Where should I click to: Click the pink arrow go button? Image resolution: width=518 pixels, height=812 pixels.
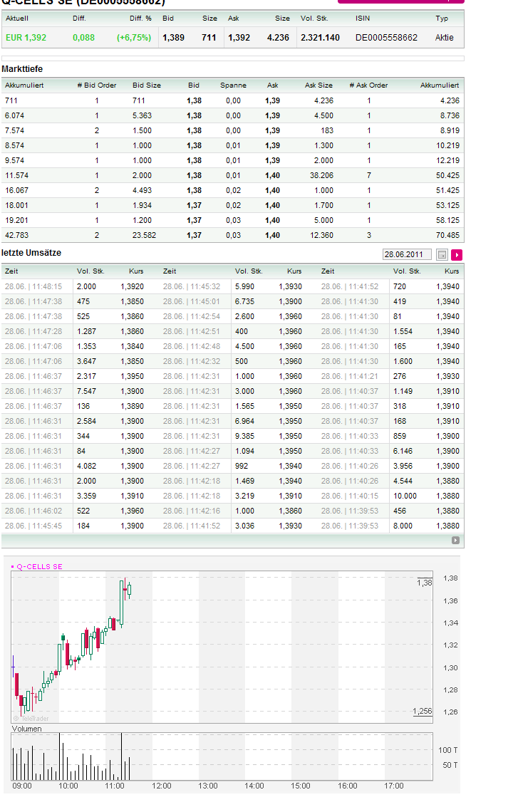point(456,255)
